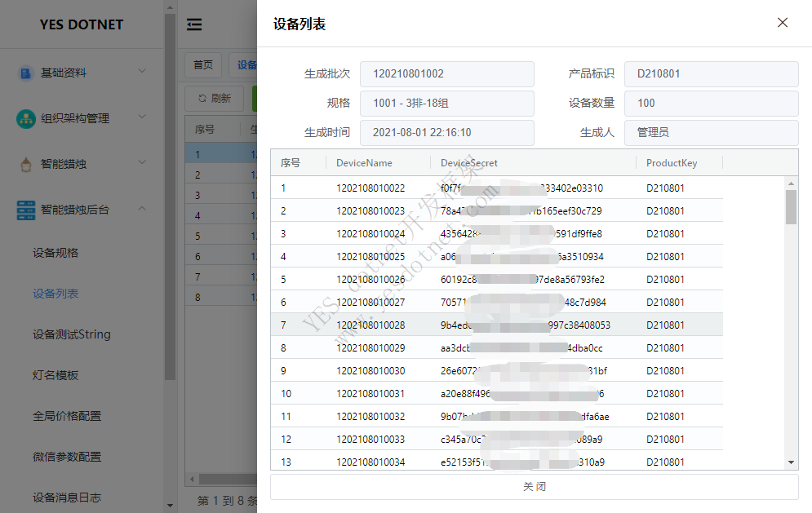Click the 基础资料 menu icon
This screenshot has width=812, height=513.
click(x=26, y=73)
